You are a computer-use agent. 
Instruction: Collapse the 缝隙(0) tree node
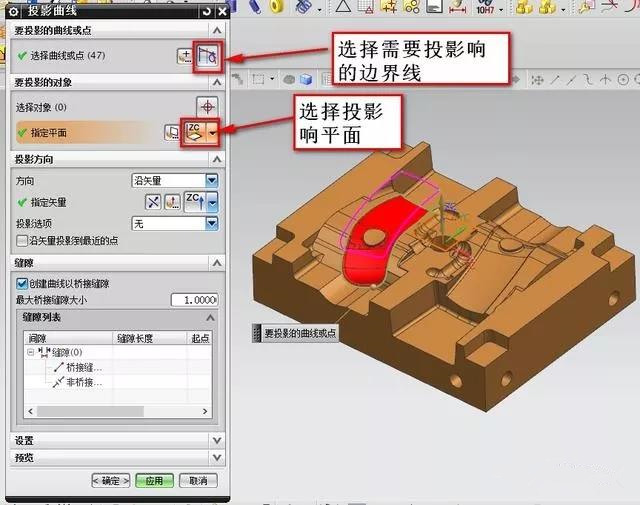click(x=31, y=352)
